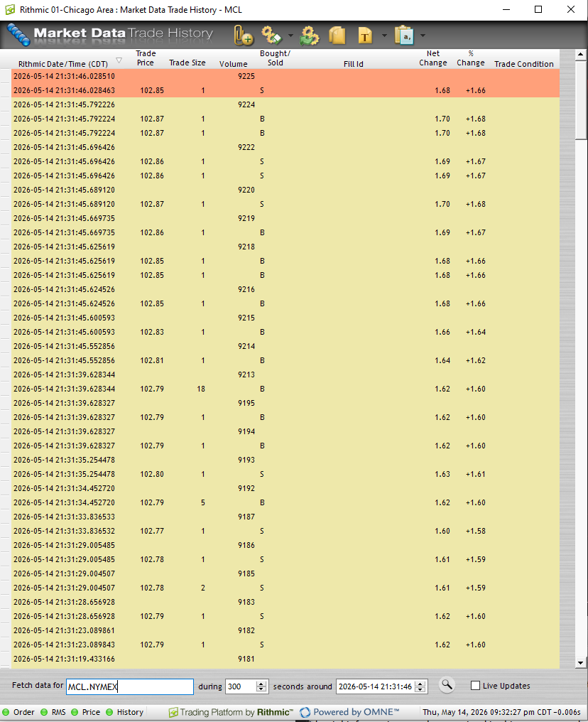The width and height of the screenshot is (588, 722).
Task: Click the scrollbar down arrow
Action: [581, 663]
